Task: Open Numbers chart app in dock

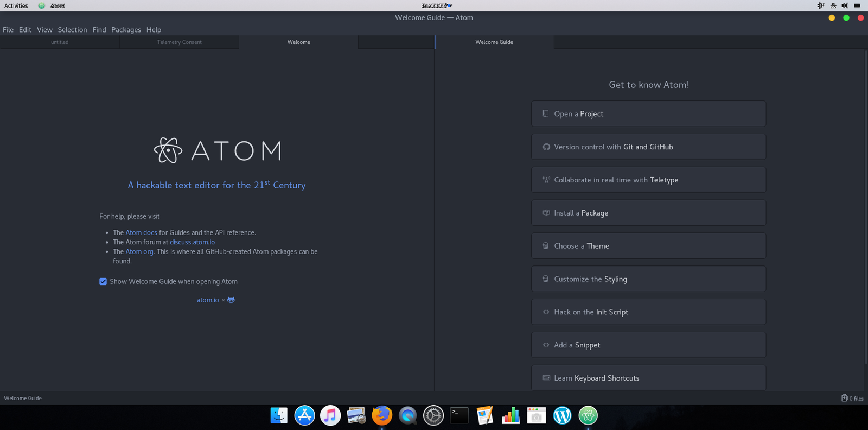Action: [x=510, y=415]
